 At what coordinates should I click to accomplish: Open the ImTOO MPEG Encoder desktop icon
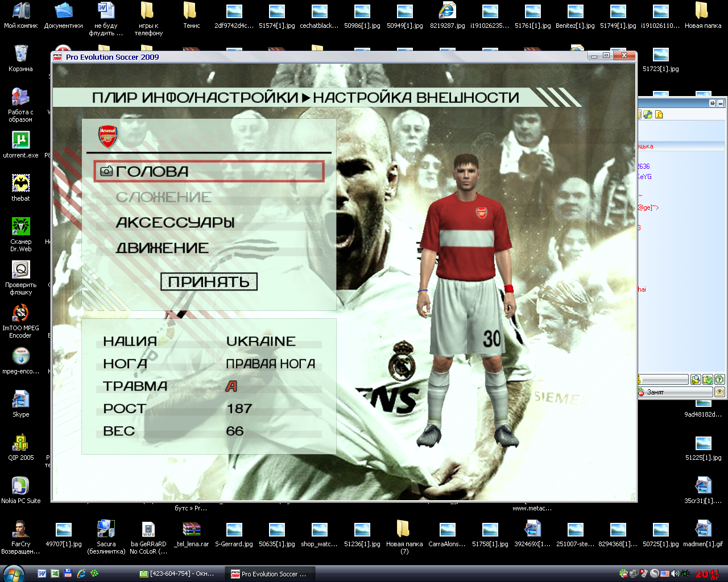[x=21, y=321]
